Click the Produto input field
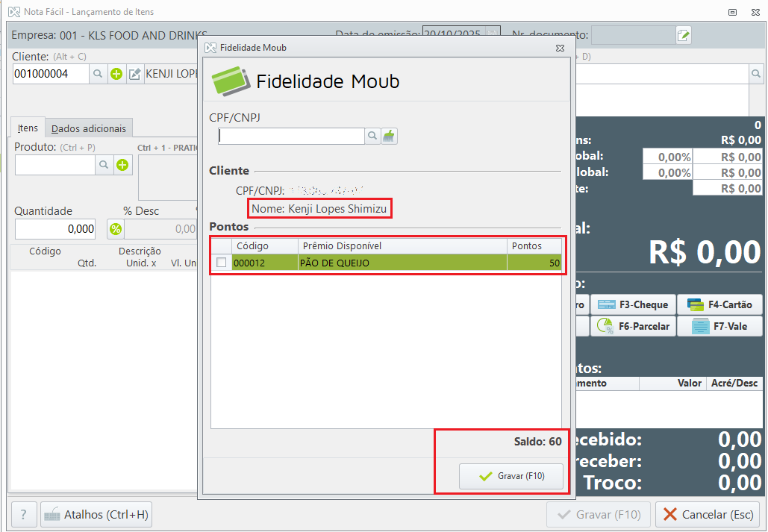 pos(55,165)
